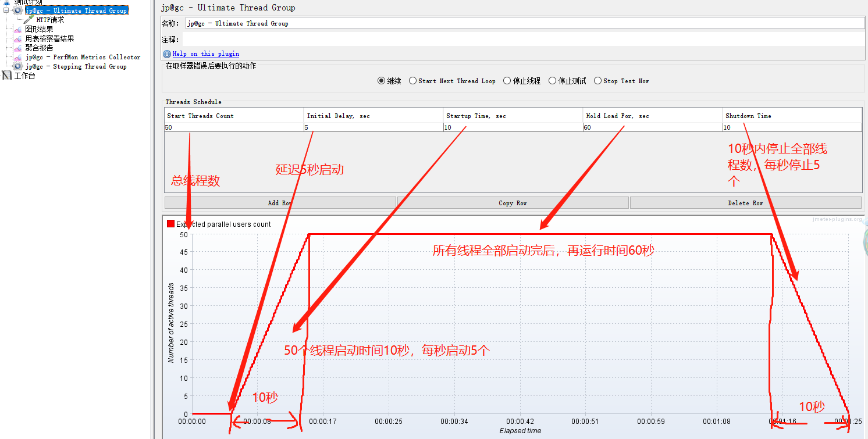The image size is (868, 439).
Task: Collapse the Ultimate Thread Group tree node
Action: pyautogui.click(x=6, y=10)
